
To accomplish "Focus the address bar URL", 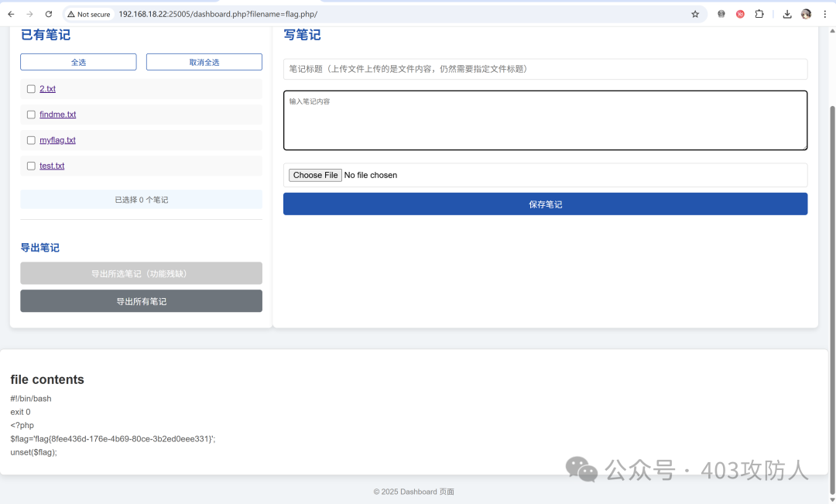I will click(x=218, y=15).
